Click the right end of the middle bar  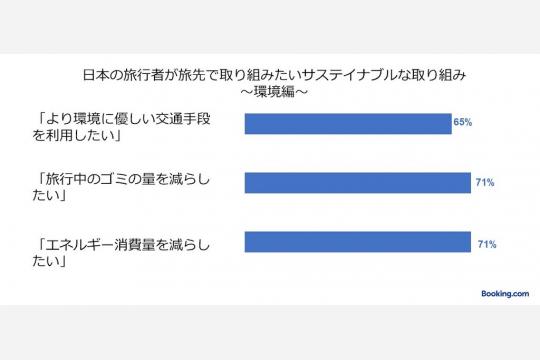coord(468,183)
